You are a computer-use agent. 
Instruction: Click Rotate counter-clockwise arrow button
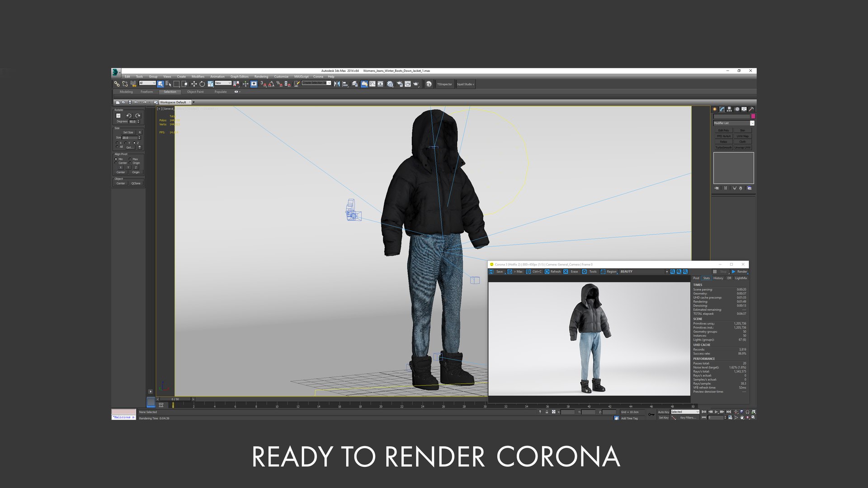point(129,116)
